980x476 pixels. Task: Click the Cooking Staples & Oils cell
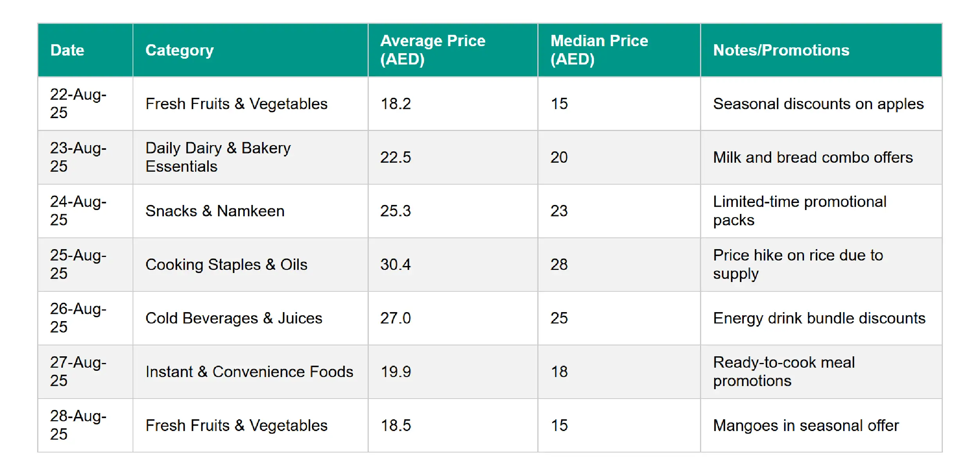coord(226,264)
